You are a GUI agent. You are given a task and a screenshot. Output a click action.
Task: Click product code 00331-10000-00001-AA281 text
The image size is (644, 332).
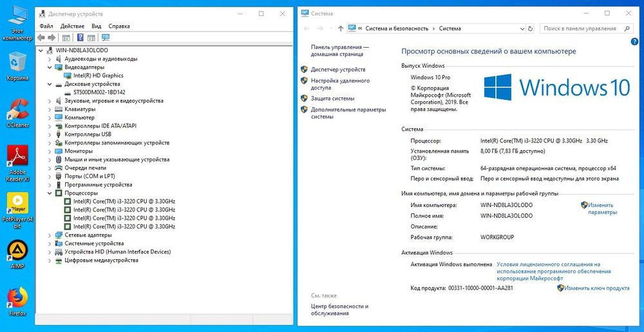pos(480,288)
